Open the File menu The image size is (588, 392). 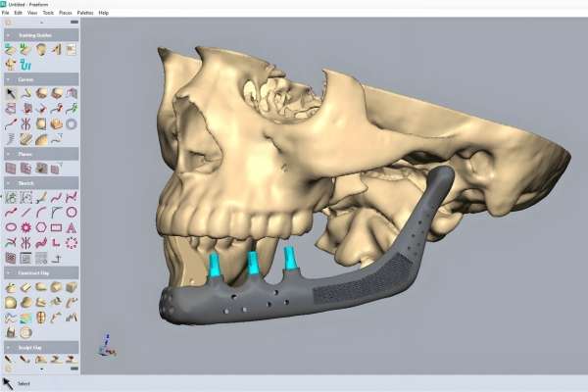point(6,13)
